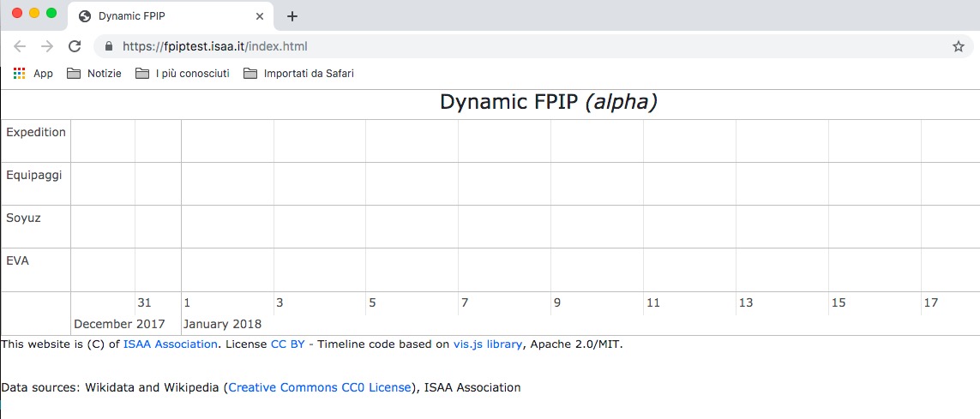This screenshot has height=419, width=980.
Task: Select the Expedition timeline group row
Action: 36,133
